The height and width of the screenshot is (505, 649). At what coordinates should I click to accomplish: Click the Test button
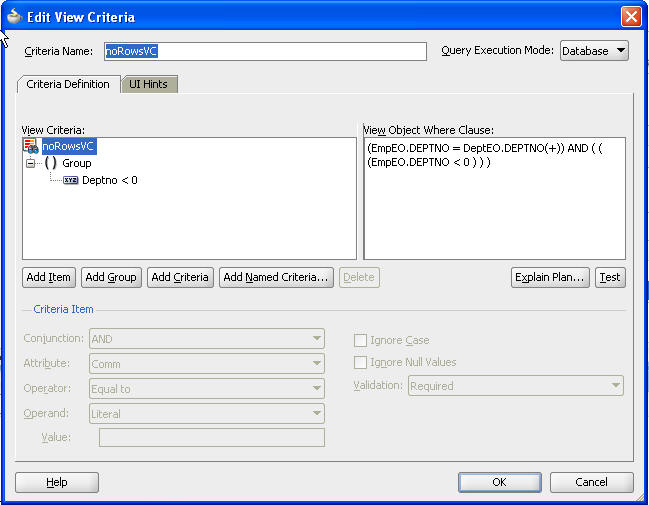click(610, 277)
